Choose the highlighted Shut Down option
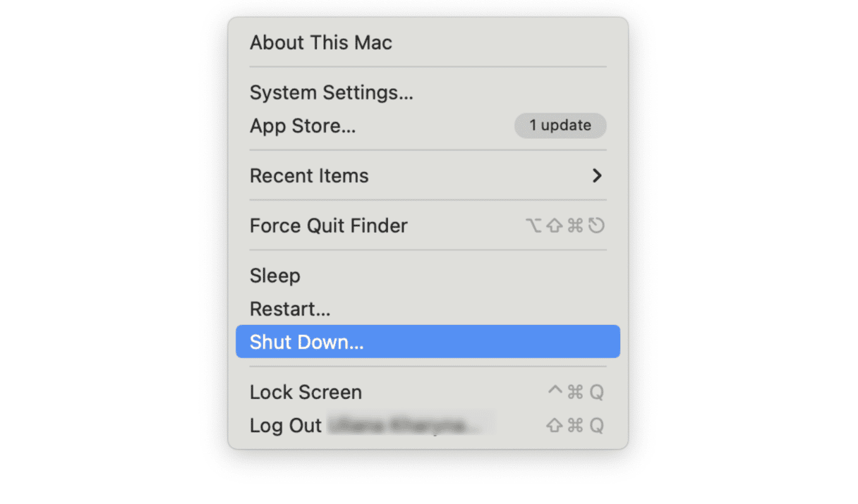Screen dimensions: 858x504 click(x=307, y=342)
